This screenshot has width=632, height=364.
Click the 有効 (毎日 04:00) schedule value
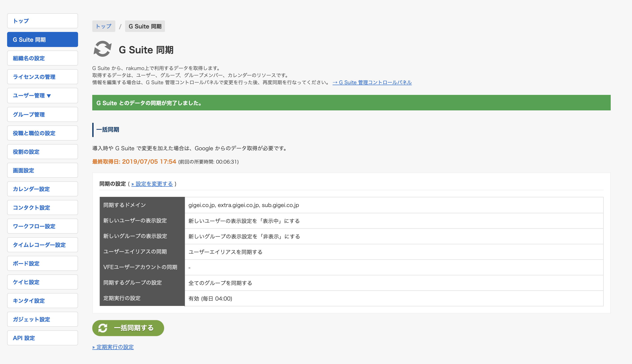[210, 299]
